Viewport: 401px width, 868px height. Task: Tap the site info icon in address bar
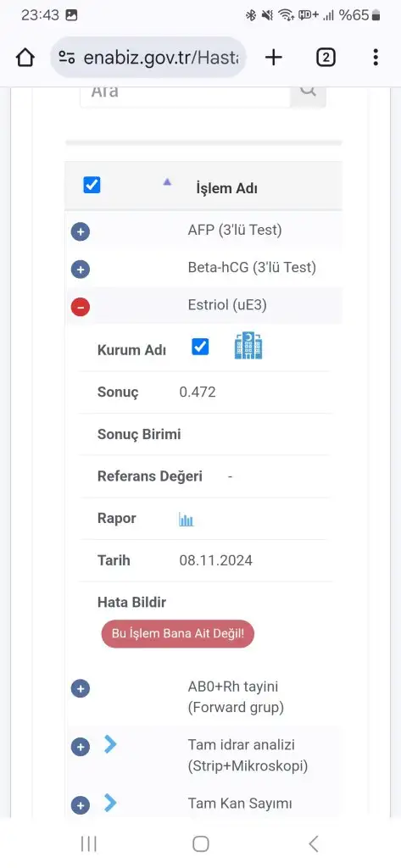coord(68,58)
